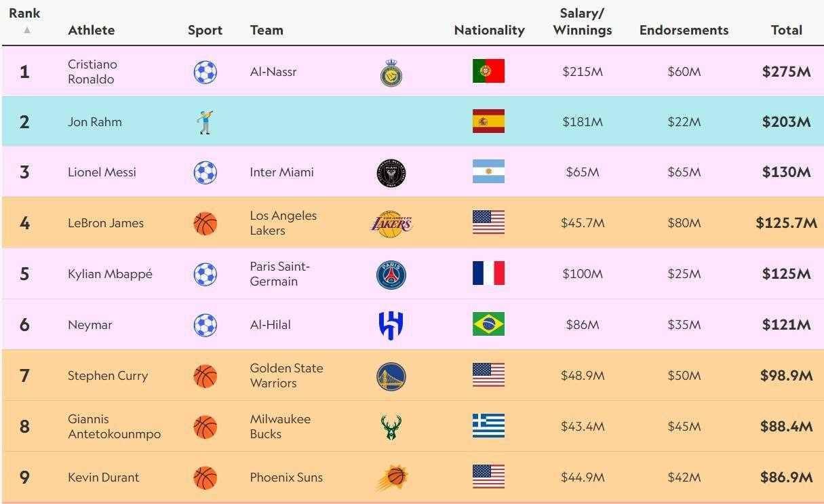Click the Athlete column header
This screenshot has width=824, height=504.
pyautogui.click(x=92, y=30)
